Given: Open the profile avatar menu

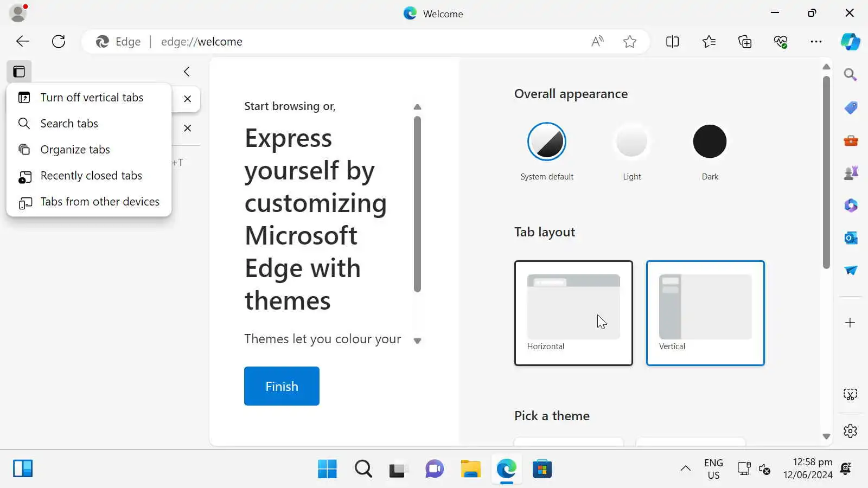Looking at the screenshot, I should point(18,13).
